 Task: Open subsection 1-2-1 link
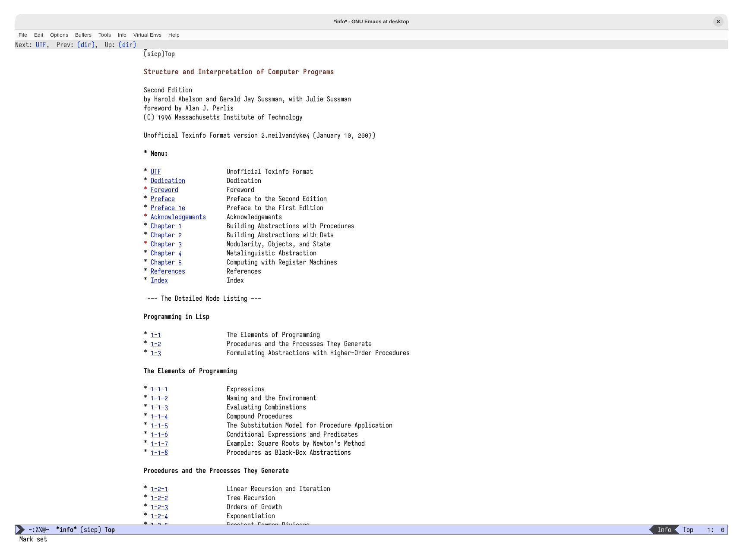(x=159, y=489)
